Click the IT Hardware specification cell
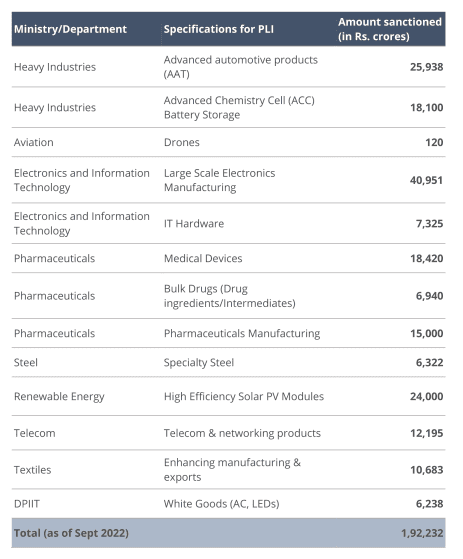 194,224
